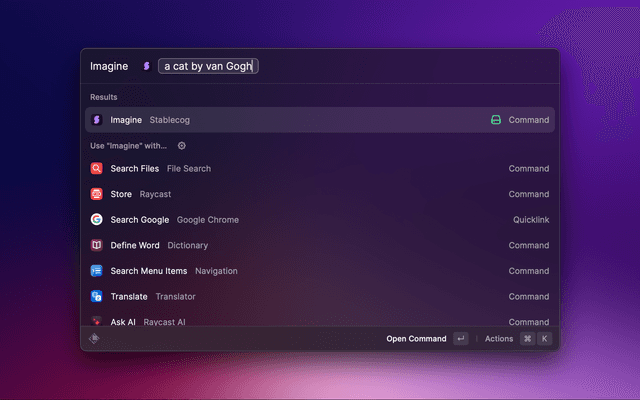Click the Ask AI Raycast icon
This screenshot has width=640, height=400.
pyautogui.click(x=97, y=321)
